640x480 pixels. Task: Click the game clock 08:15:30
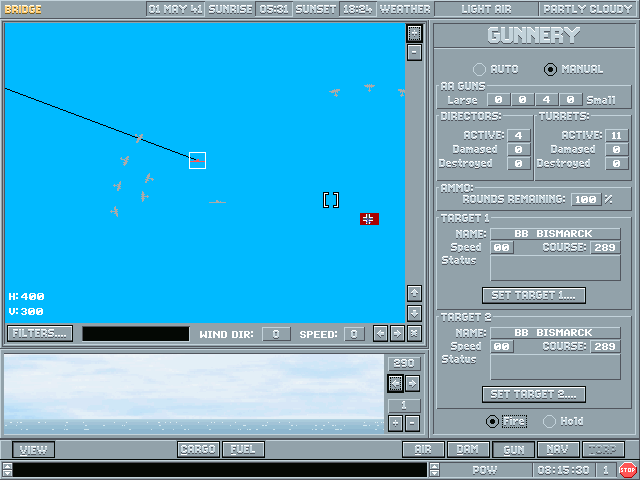(563, 470)
